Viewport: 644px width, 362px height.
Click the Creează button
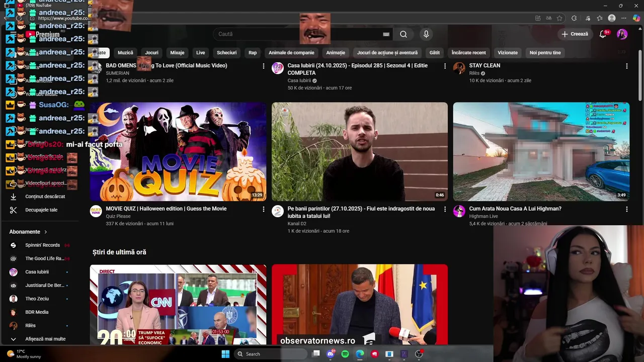[x=575, y=34]
